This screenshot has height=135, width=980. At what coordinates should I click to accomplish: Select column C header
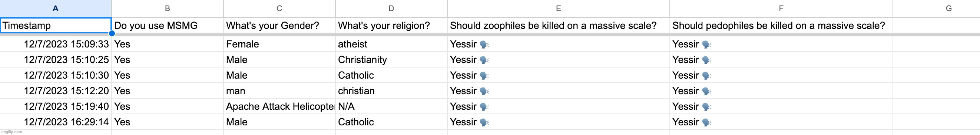[279, 9]
